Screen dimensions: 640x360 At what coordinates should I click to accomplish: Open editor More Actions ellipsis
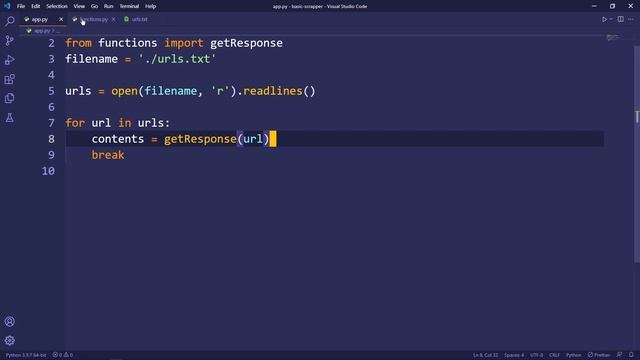[631, 19]
